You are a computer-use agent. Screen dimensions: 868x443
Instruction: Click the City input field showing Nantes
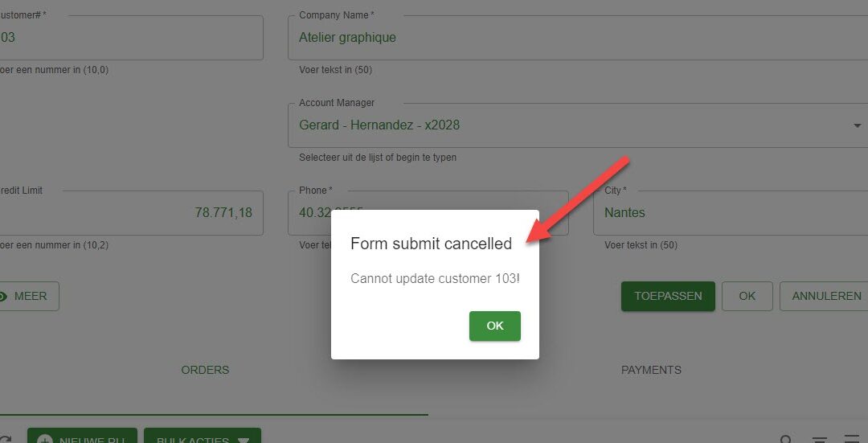731,212
